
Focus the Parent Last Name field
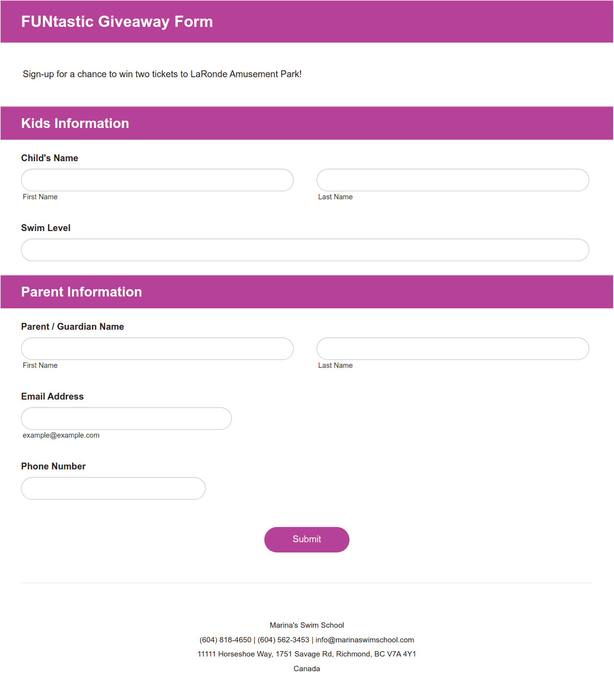[x=453, y=349]
